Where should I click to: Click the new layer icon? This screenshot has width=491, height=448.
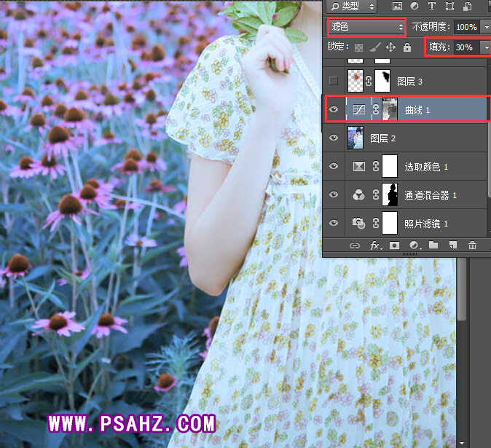click(452, 245)
